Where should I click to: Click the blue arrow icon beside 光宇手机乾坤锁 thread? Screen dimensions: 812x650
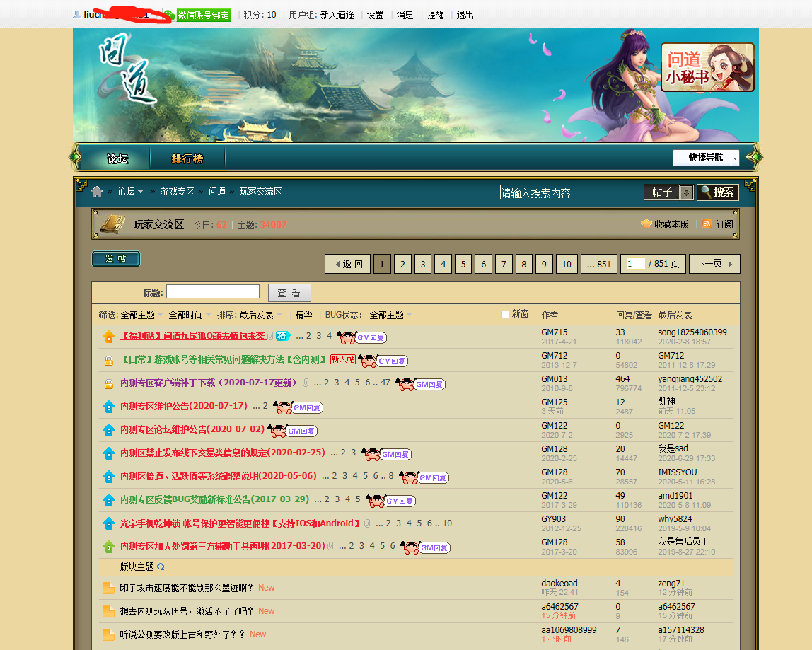pos(109,523)
